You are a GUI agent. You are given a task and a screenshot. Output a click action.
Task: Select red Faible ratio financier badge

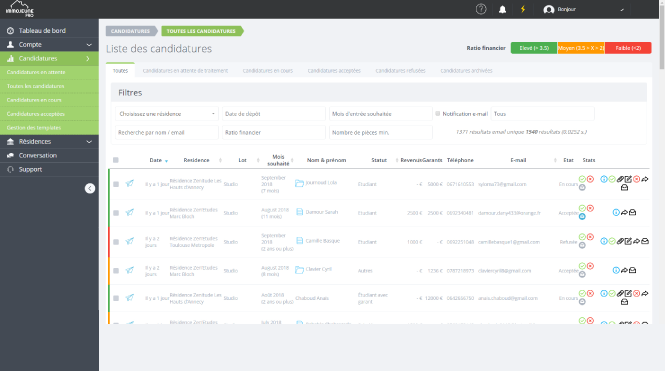tap(628, 48)
